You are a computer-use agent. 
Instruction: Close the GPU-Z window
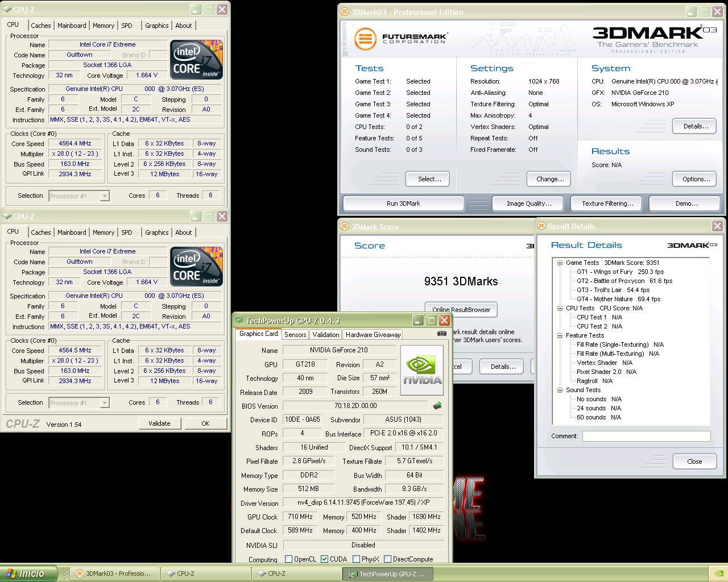tap(444, 321)
